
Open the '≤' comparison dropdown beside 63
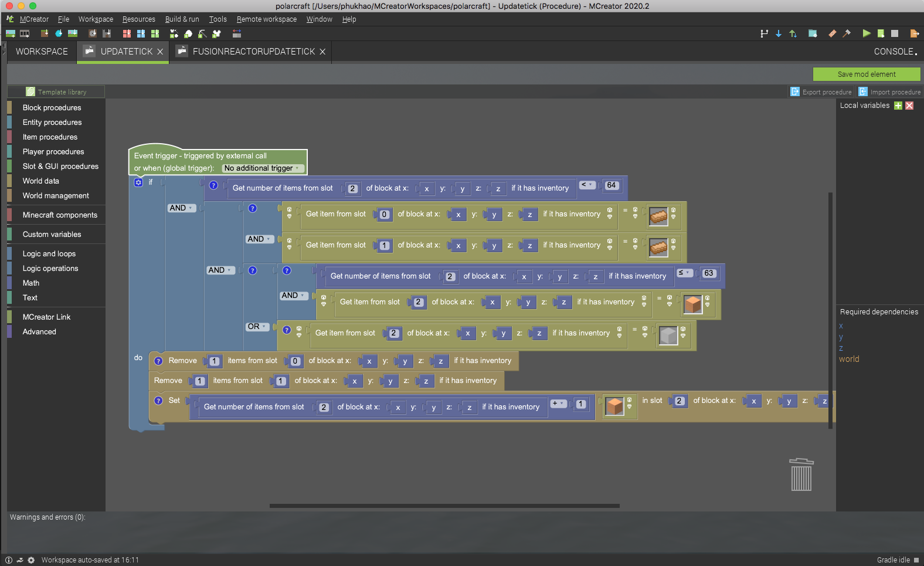click(x=685, y=273)
